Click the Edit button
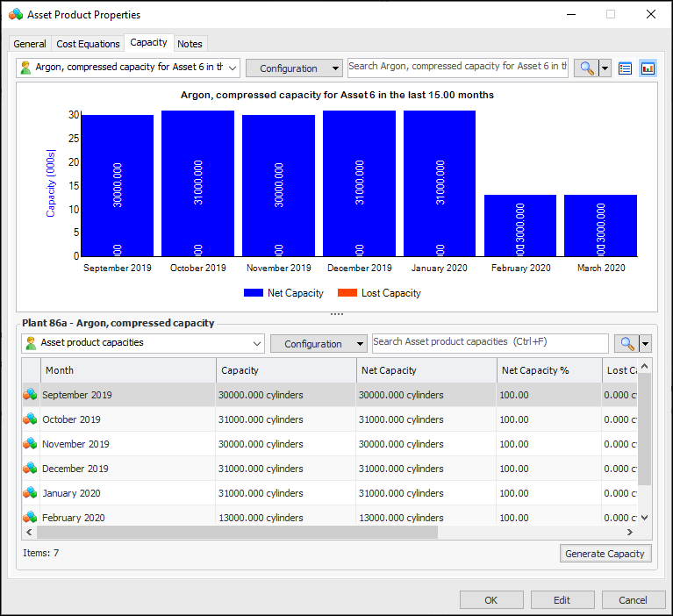Screen dimensions: 673x616 pyautogui.click(x=562, y=600)
